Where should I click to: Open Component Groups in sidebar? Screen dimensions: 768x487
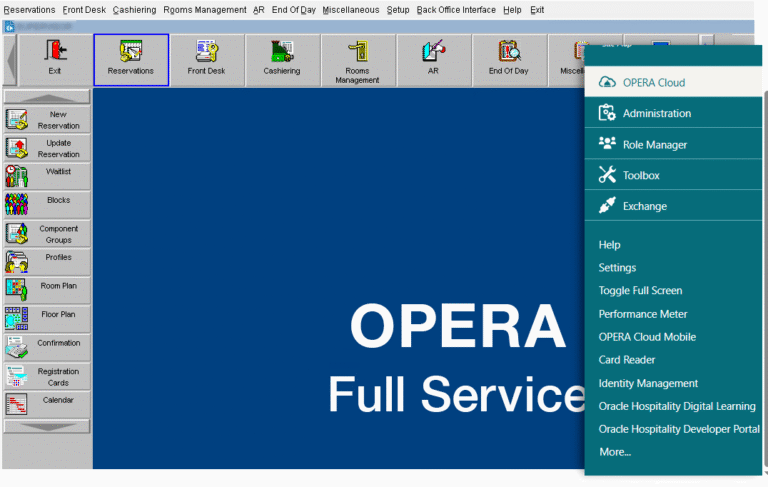[47, 234]
